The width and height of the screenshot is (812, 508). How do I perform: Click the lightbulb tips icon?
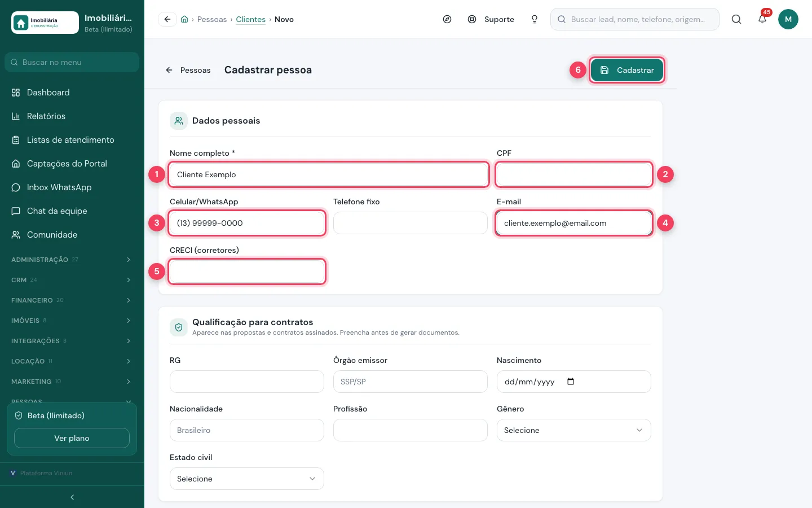(535, 19)
